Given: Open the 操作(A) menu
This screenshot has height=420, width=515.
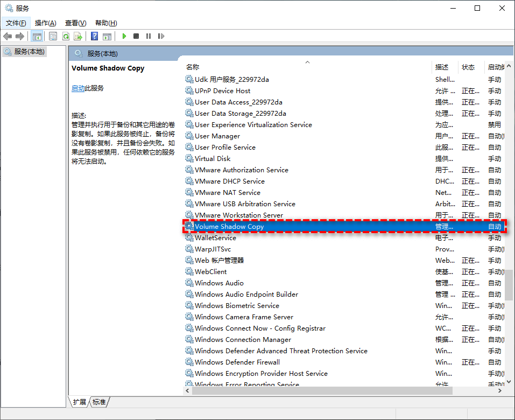Looking at the screenshot, I should coord(46,23).
